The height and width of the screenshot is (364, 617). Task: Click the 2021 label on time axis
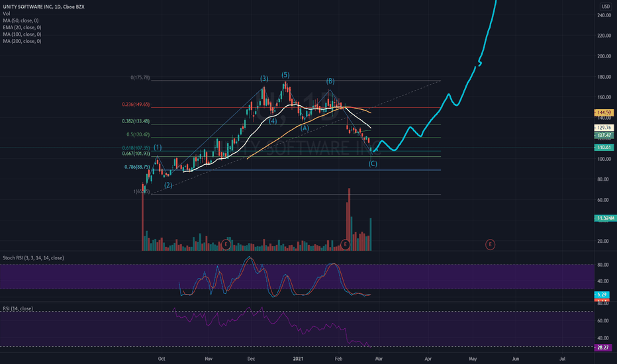(x=299, y=359)
